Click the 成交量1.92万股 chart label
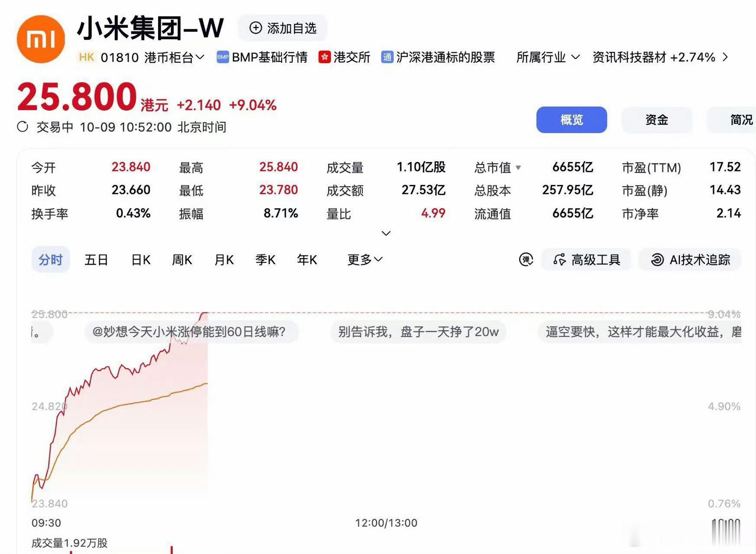756x554 pixels. [69, 543]
